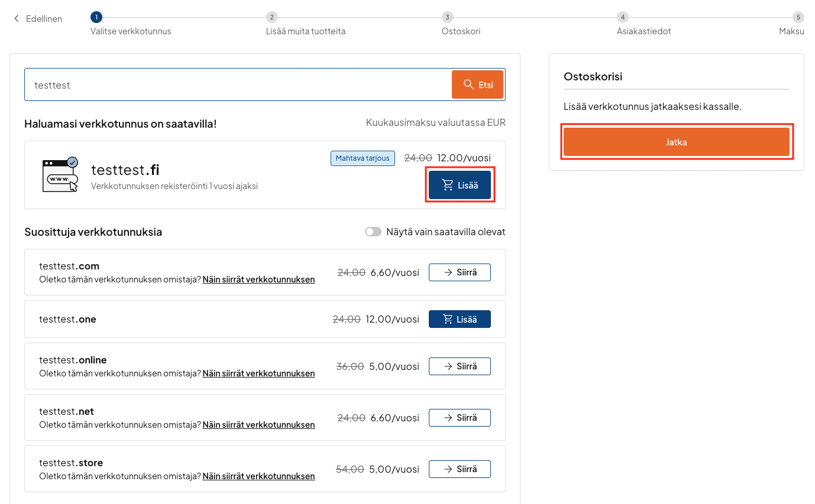
Task: Go to step 3 Ostoskori
Action: (x=448, y=17)
